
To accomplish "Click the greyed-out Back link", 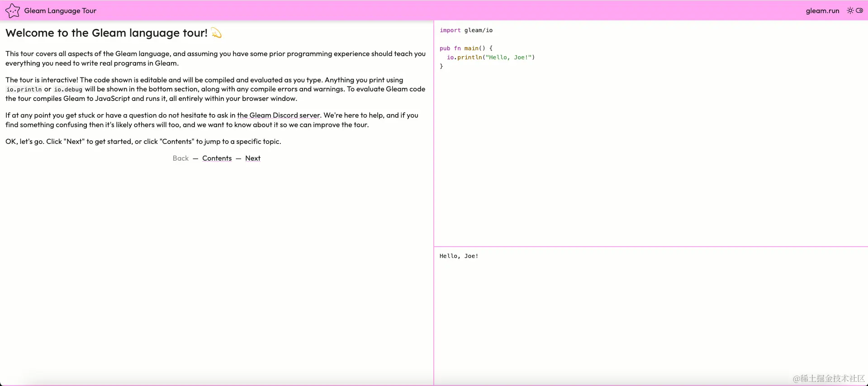I will click(x=180, y=158).
